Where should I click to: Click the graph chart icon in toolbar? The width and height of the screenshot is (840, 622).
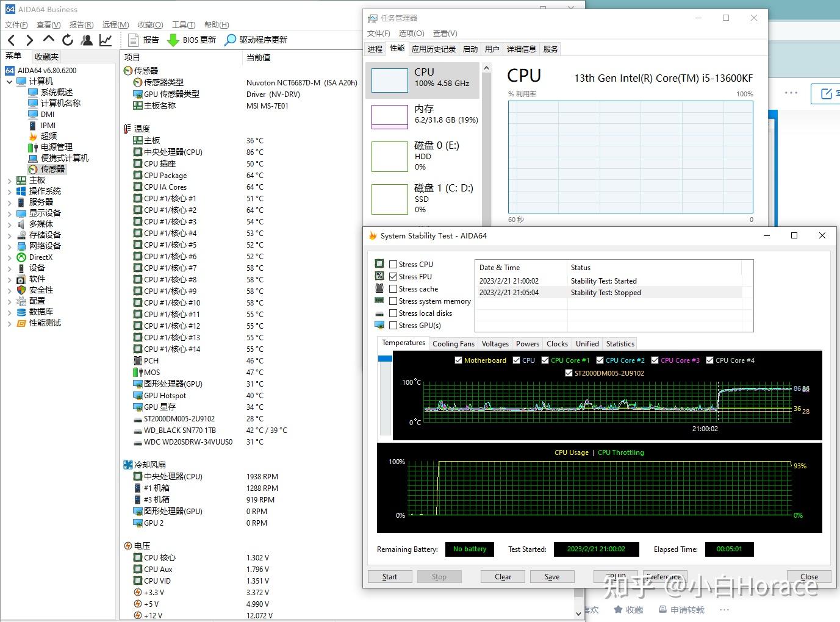(x=106, y=40)
